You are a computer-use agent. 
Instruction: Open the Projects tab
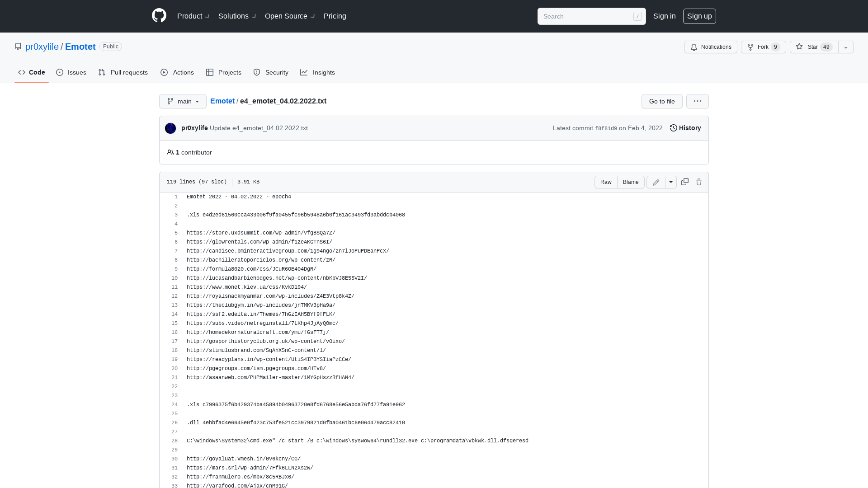coord(224,72)
